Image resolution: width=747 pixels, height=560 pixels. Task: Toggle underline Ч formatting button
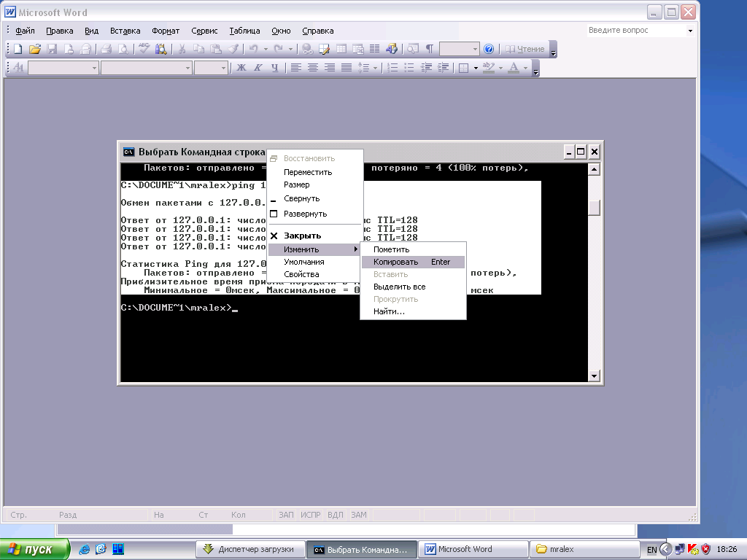(275, 68)
